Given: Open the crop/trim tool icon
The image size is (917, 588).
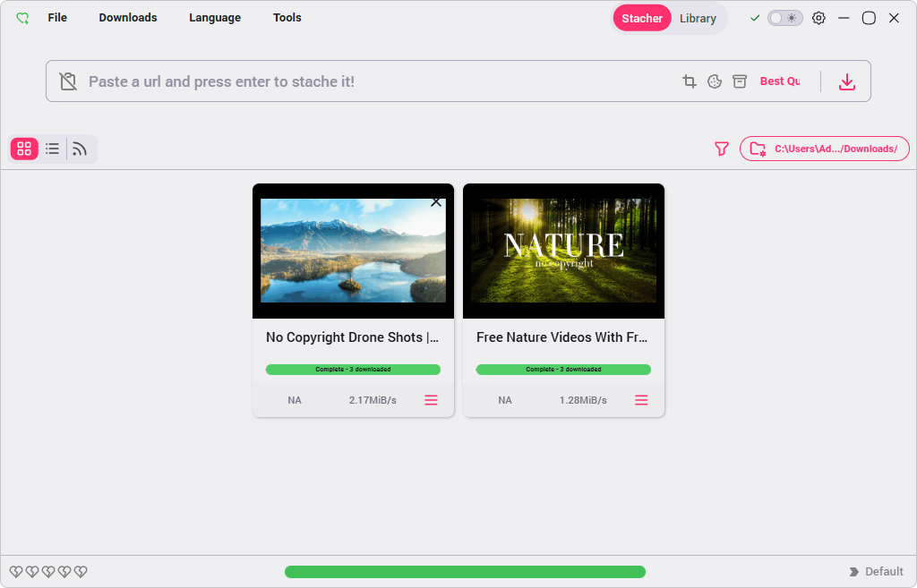Looking at the screenshot, I should click(x=690, y=81).
